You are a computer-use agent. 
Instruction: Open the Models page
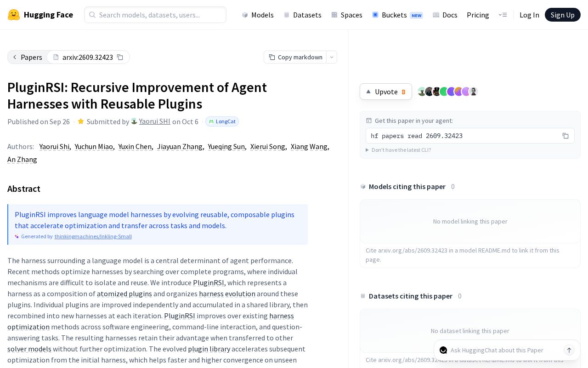pos(258,15)
